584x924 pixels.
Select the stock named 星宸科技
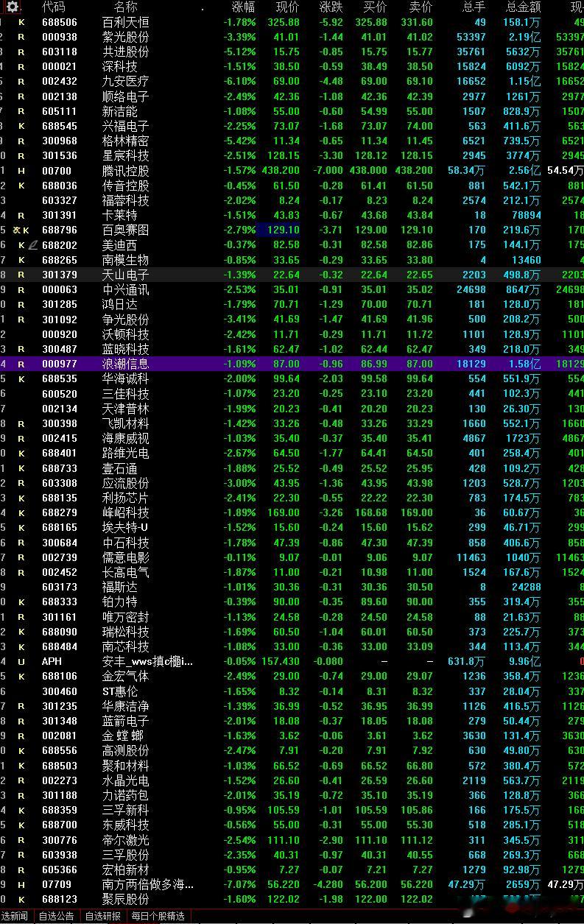pyautogui.click(x=125, y=156)
